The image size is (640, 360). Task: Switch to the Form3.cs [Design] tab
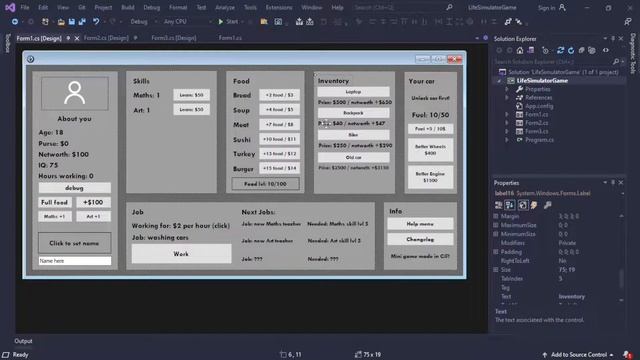click(x=174, y=38)
